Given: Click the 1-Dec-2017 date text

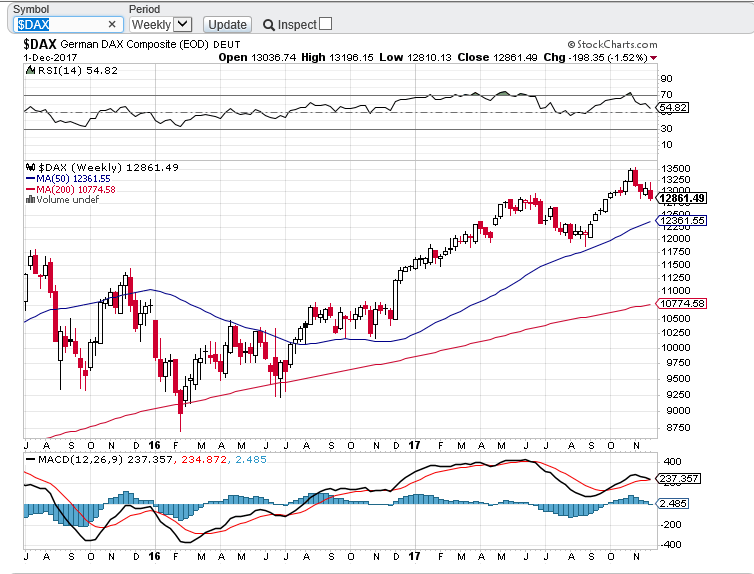Looking at the screenshot, I should 50,57.
